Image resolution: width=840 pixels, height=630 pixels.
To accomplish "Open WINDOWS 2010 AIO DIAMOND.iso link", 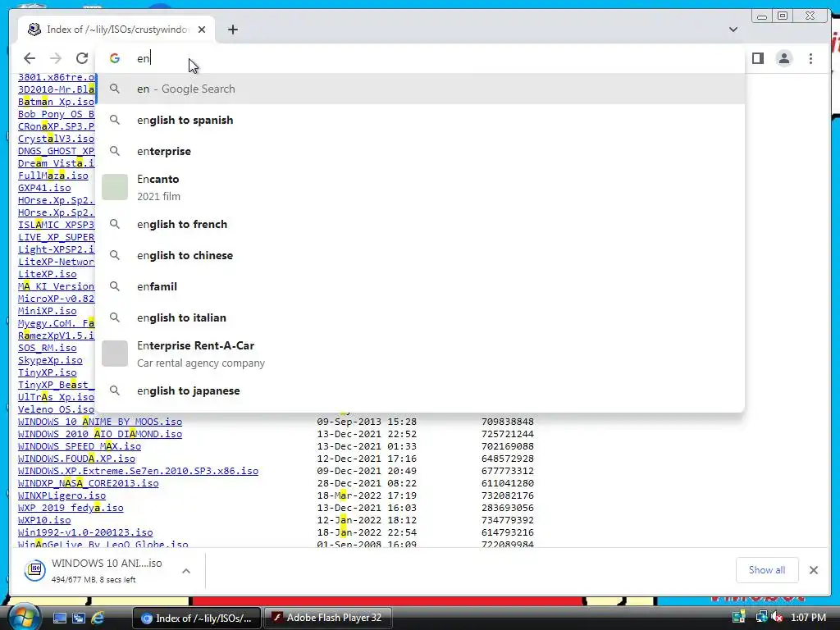I will (x=99, y=434).
